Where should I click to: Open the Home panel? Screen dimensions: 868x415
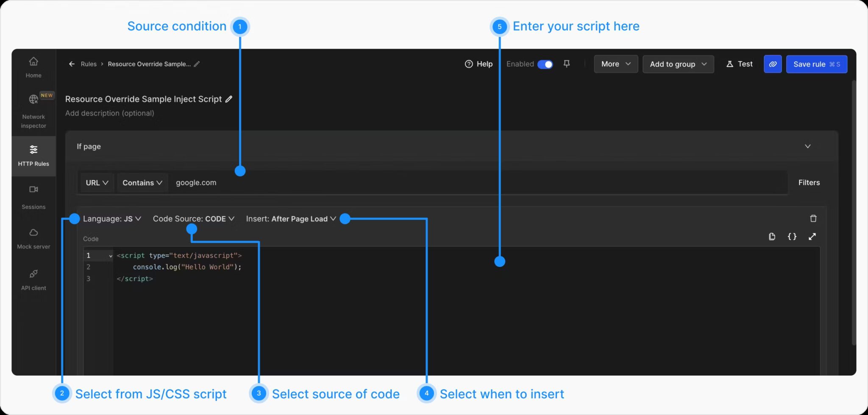click(x=33, y=67)
